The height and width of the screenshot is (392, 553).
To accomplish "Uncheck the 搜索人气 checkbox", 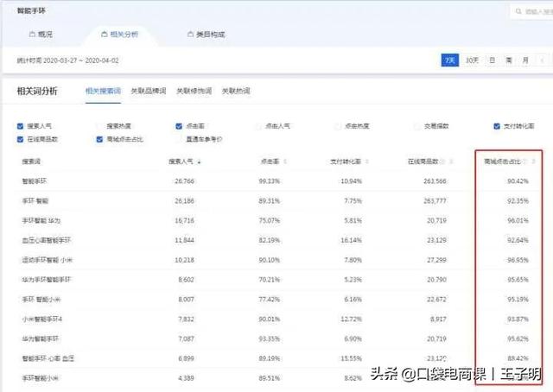I will [x=20, y=126].
